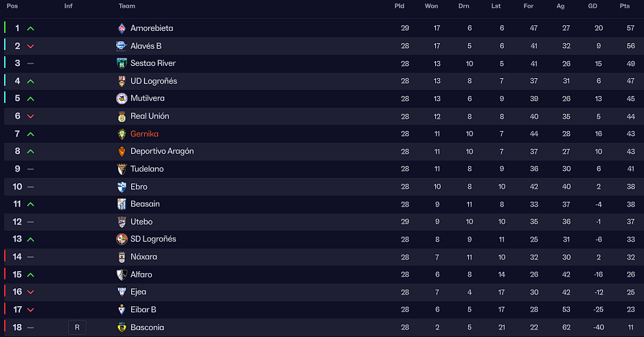Click the Team column header
Screen dimensions: 644x337
127,6
